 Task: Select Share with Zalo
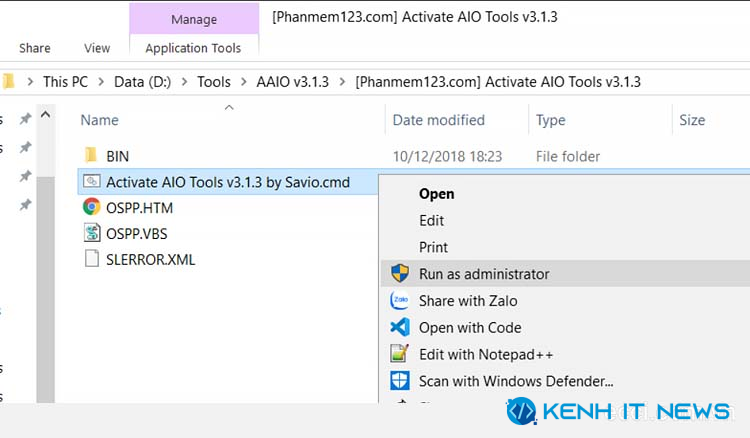pos(468,301)
